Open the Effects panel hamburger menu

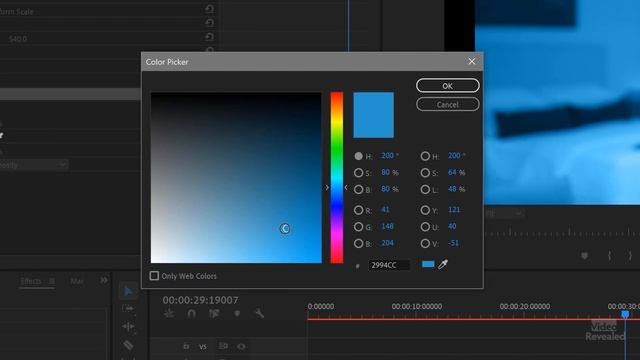(x=52, y=281)
